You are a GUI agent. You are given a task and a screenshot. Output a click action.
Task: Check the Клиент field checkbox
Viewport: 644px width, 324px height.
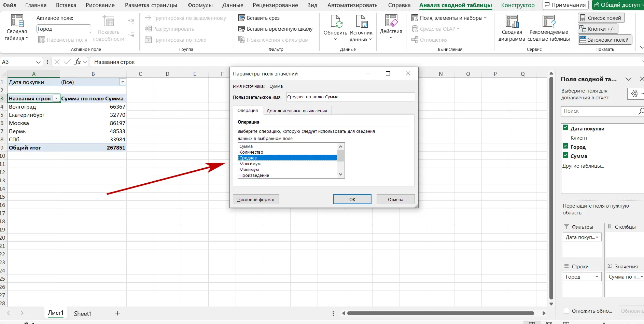tap(565, 137)
